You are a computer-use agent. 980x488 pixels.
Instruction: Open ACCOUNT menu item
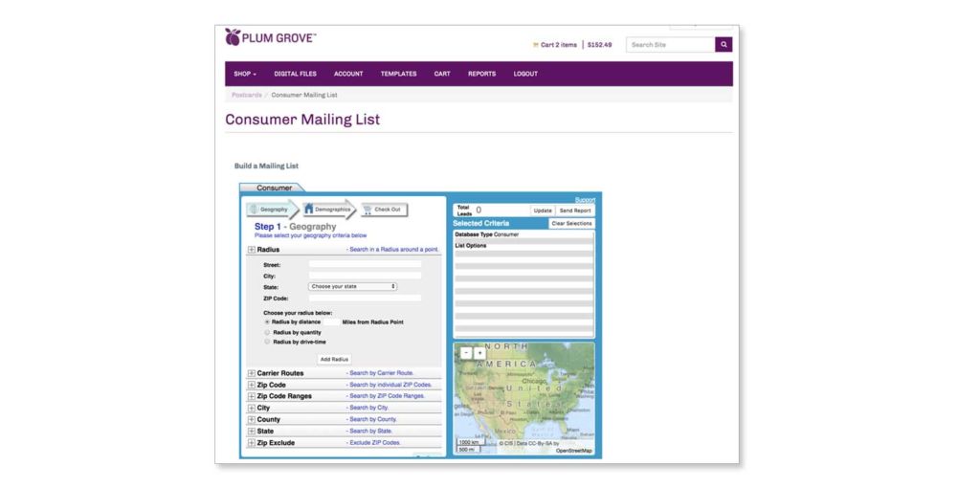pyautogui.click(x=348, y=74)
